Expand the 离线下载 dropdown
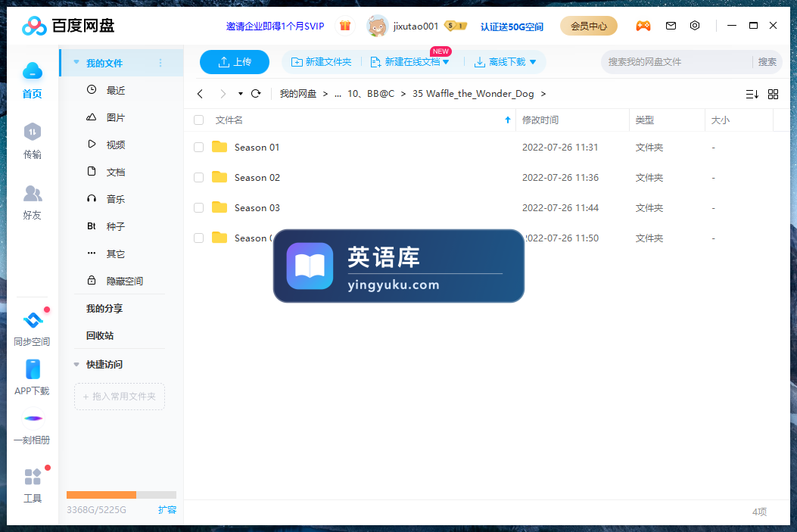Screen dimensions: 797x532 [x=533, y=62]
